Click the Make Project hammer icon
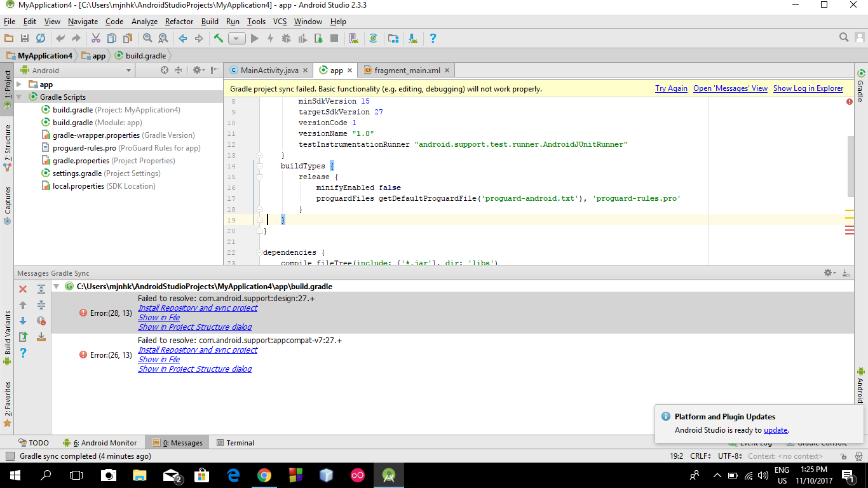Screen dimensions: 868x488 tap(219, 39)
